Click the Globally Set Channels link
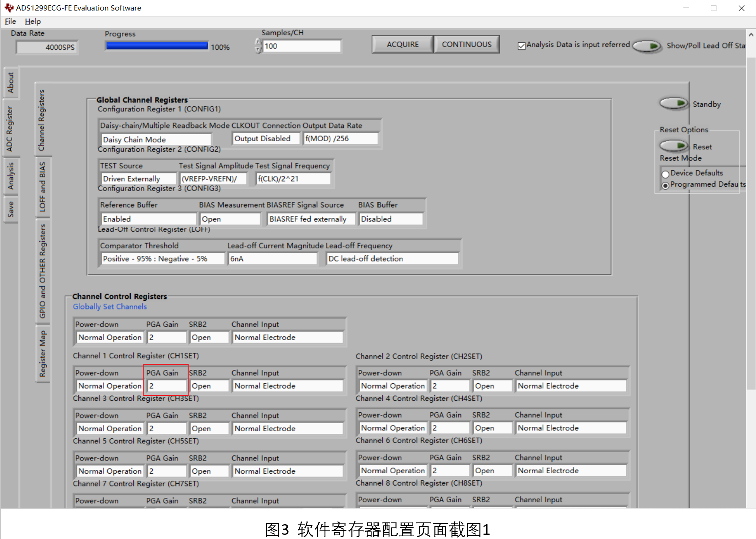 pyautogui.click(x=110, y=307)
